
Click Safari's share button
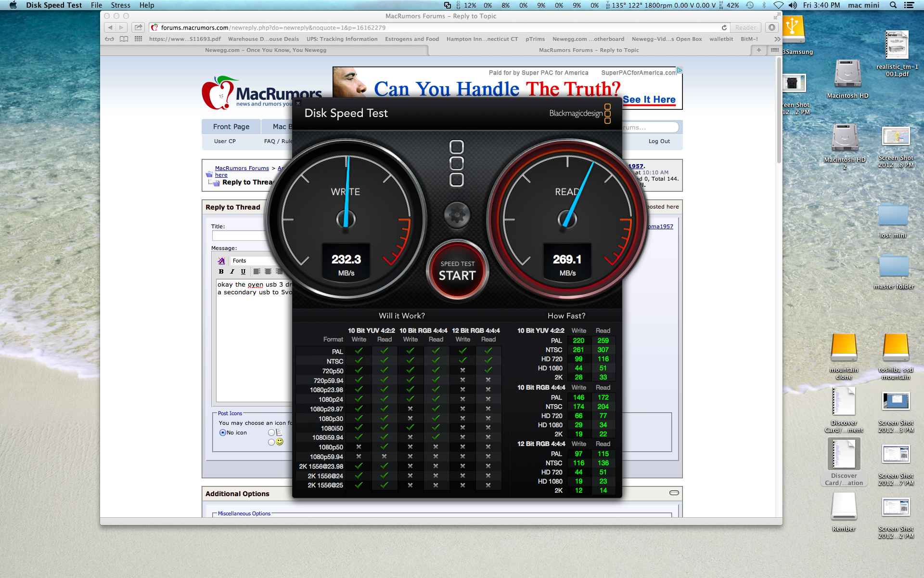[x=139, y=27]
